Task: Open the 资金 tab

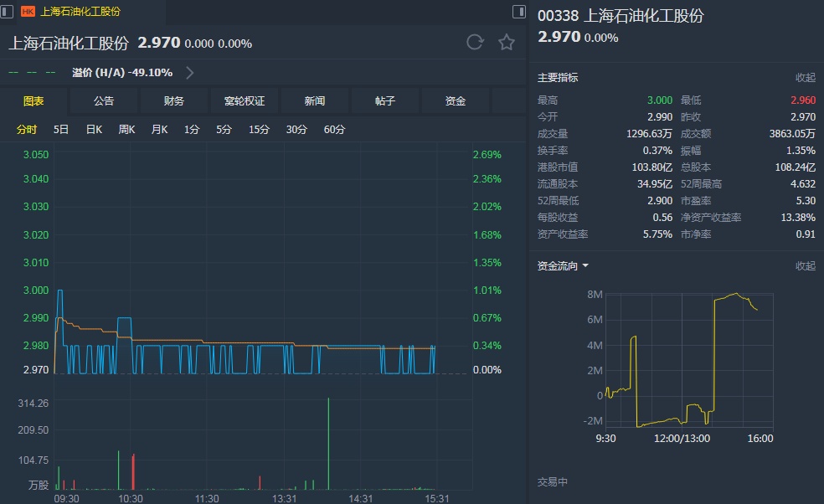Action: point(456,101)
